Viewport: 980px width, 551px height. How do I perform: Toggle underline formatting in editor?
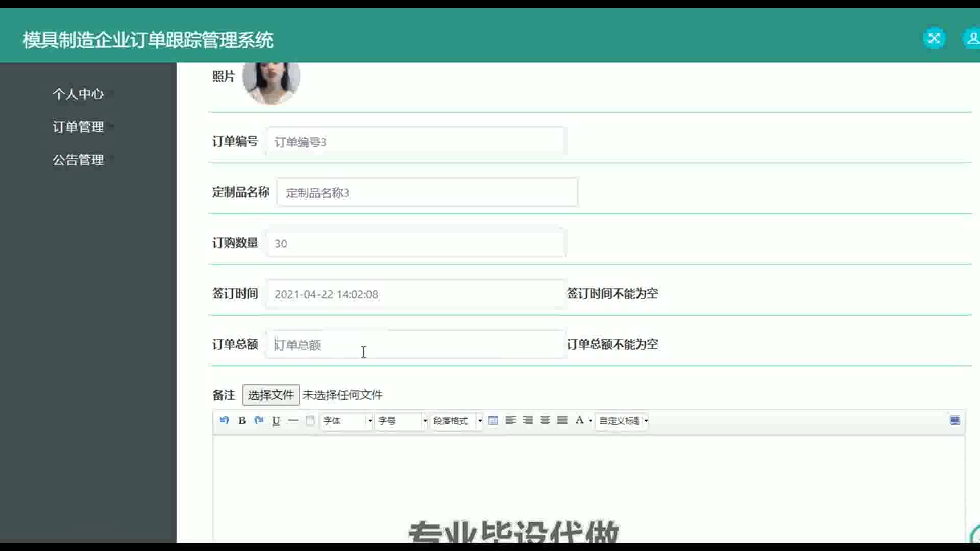pos(276,421)
